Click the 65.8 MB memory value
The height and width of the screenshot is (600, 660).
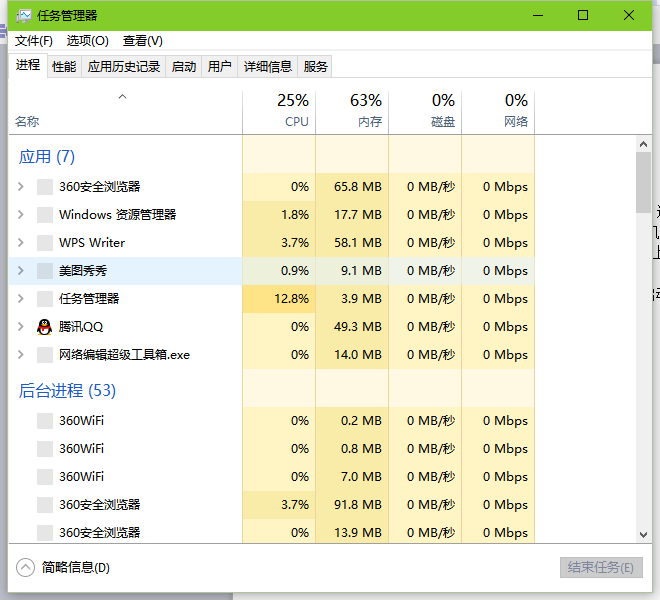[x=358, y=187]
